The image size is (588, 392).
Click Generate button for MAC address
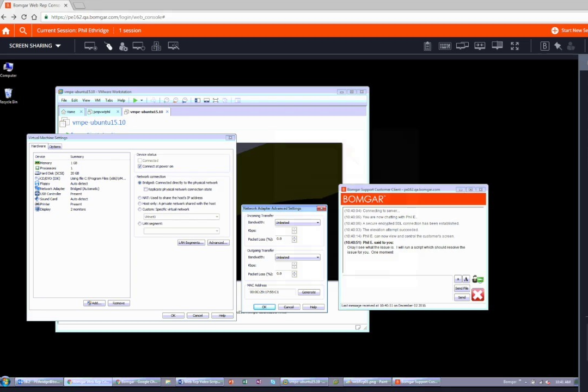pyautogui.click(x=309, y=292)
